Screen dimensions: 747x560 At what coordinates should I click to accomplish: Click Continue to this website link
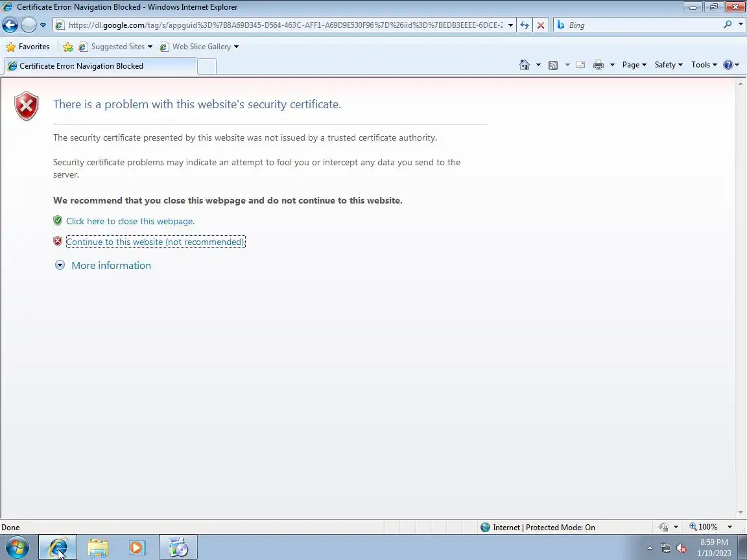pos(156,242)
